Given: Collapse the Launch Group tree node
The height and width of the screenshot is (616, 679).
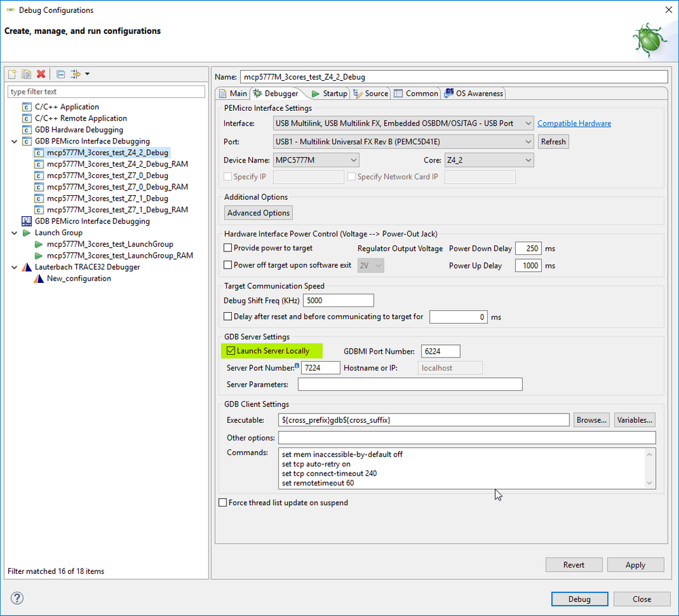Looking at the screenshot, I should point(14,233).
